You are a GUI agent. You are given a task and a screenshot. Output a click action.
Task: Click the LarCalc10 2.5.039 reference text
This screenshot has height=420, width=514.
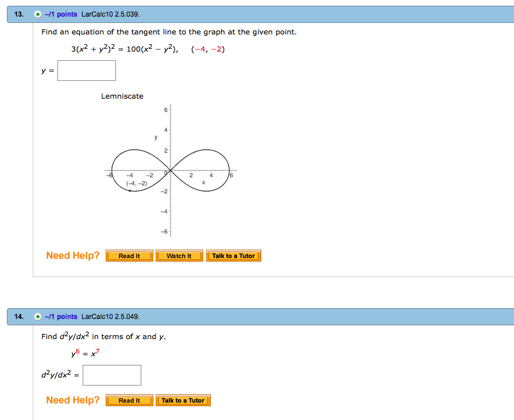[110, 14]
